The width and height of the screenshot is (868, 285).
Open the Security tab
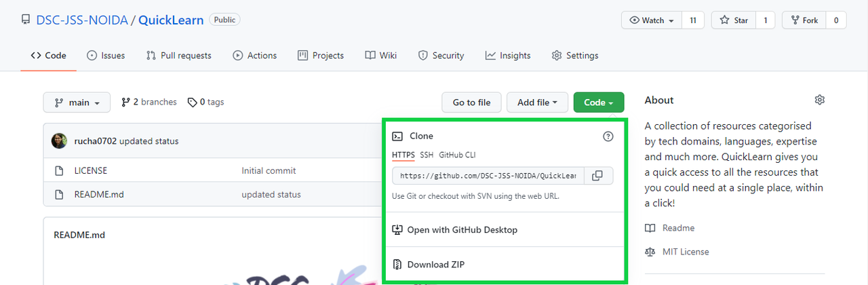click(441, 56)
